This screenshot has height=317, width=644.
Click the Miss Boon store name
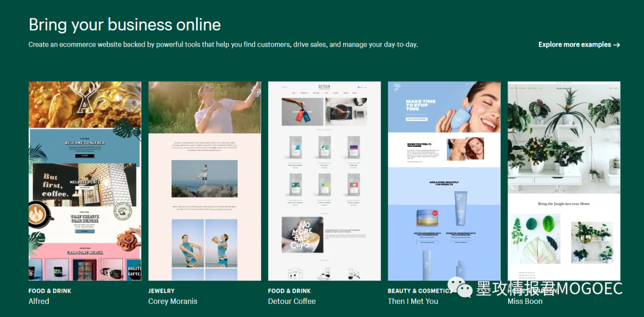tap(525, 301)
